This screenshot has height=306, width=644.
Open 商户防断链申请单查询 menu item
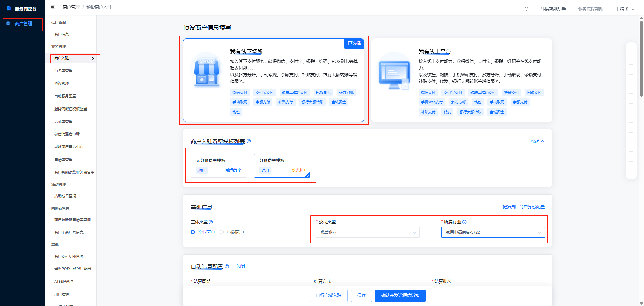click(x=72, y=220)
